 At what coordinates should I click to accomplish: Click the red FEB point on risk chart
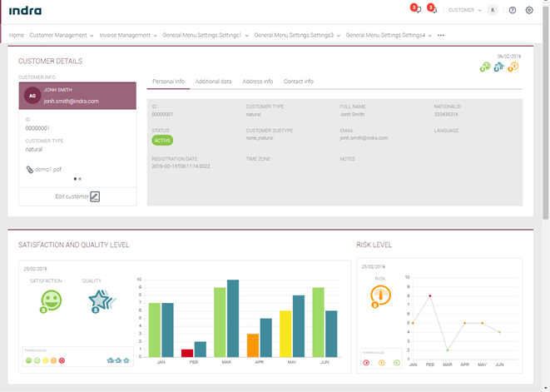click(x=430, y=295)
